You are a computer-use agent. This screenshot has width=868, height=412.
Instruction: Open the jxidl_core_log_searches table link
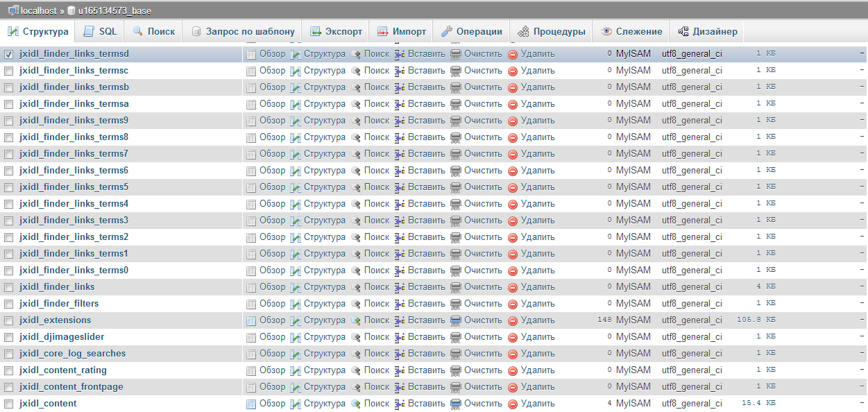coord(73,354)
